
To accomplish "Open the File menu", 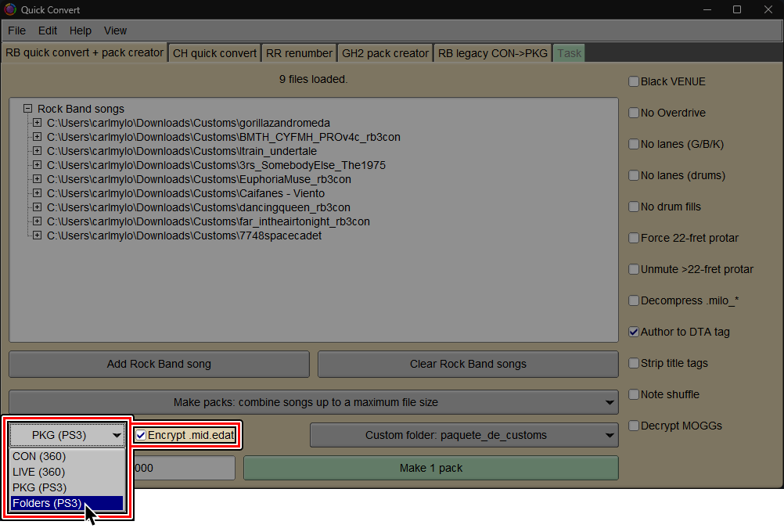I will pos(16,31).
